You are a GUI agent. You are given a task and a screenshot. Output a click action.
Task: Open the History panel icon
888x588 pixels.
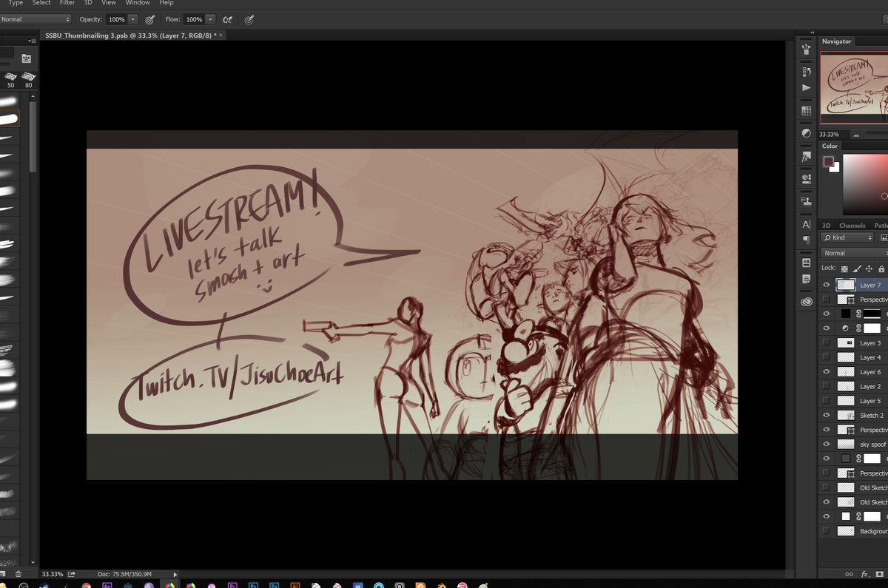[806, 72]
